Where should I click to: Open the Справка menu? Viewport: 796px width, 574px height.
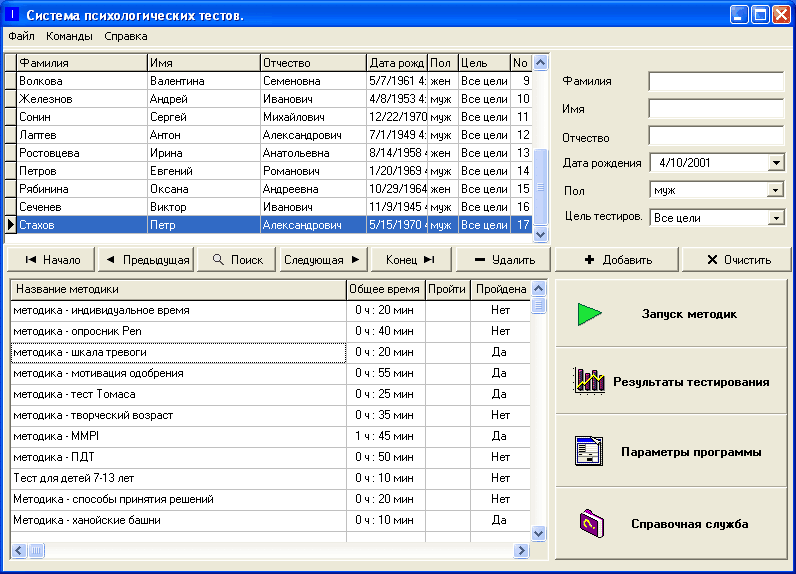tap(126, 37)
